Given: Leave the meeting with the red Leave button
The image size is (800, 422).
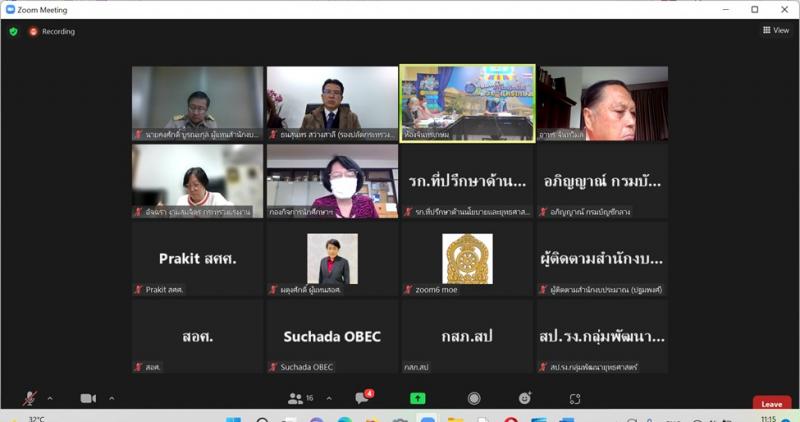Looking at the screenshot, I should [x=772, y=404].
